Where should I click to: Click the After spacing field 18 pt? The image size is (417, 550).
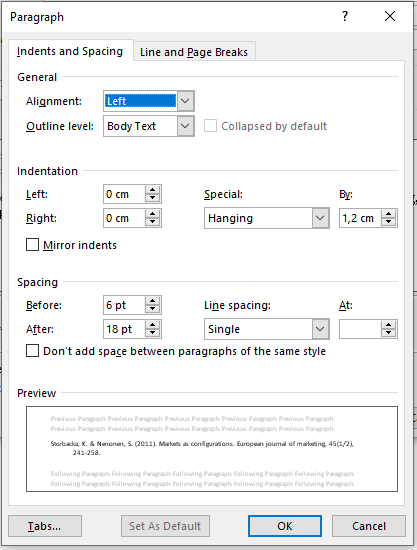125,329
